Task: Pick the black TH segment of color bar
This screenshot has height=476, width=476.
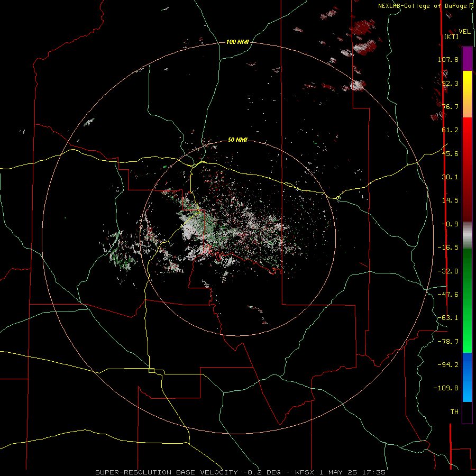Action: click(467, 412)
